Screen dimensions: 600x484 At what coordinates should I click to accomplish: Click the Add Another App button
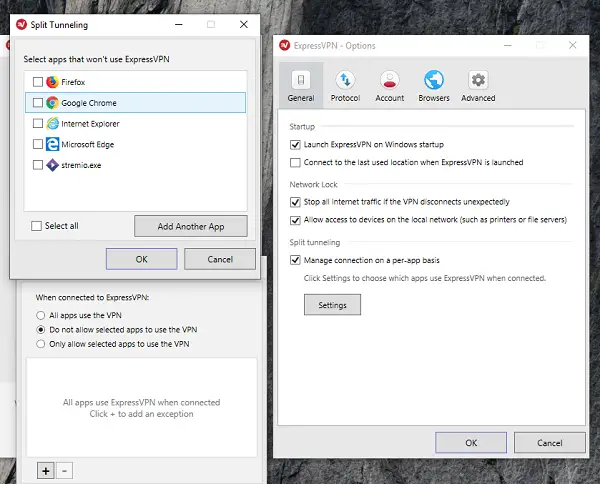click(x=191, y=226)
